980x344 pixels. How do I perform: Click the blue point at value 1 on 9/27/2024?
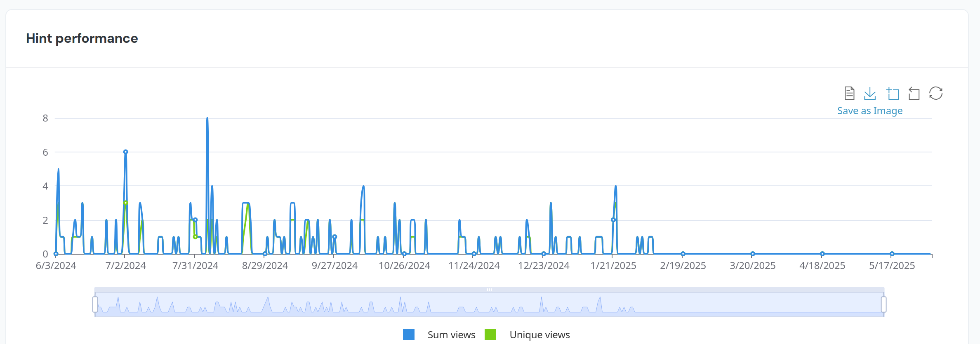[x=335, y=237]
